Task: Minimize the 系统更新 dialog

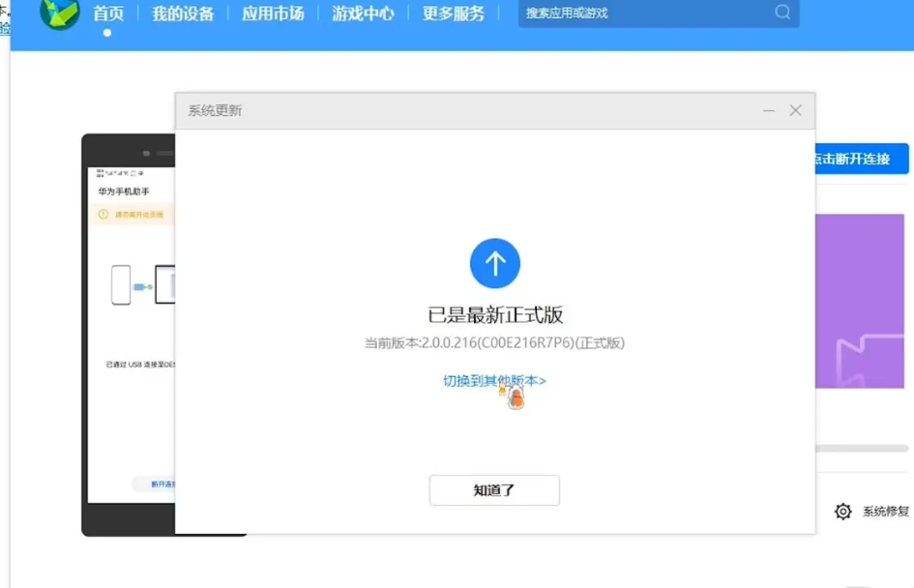Action: (769, 111)
